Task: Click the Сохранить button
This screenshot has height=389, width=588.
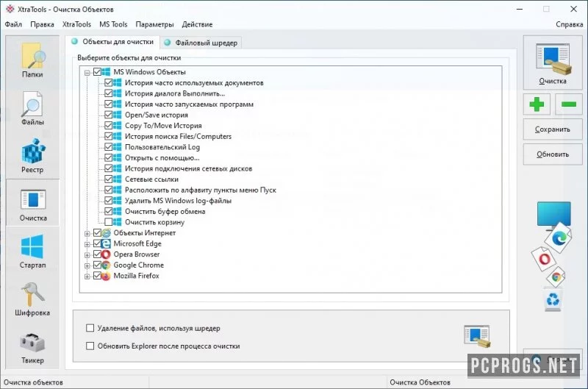Action: pyautogui.click(x=553, y=129)
